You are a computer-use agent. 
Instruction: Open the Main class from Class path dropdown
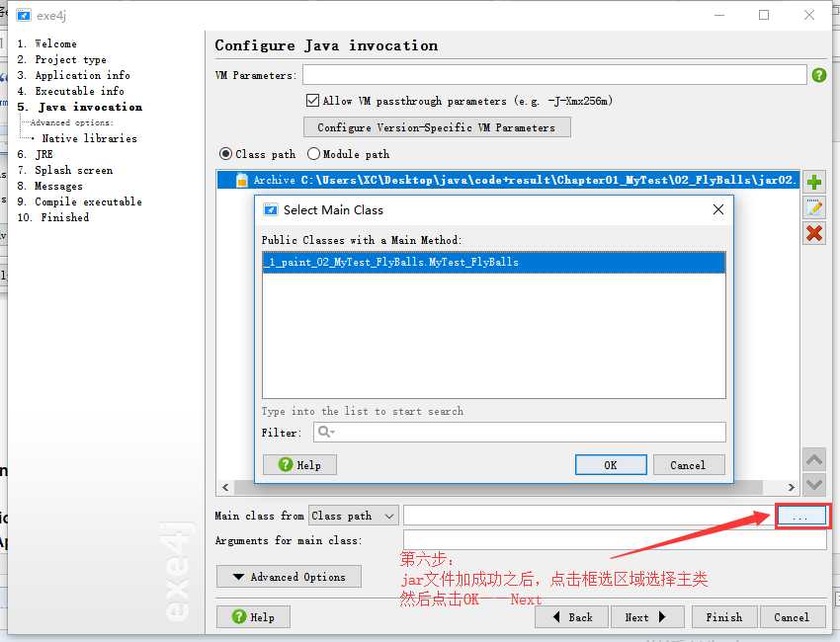(x=354, y=517)
